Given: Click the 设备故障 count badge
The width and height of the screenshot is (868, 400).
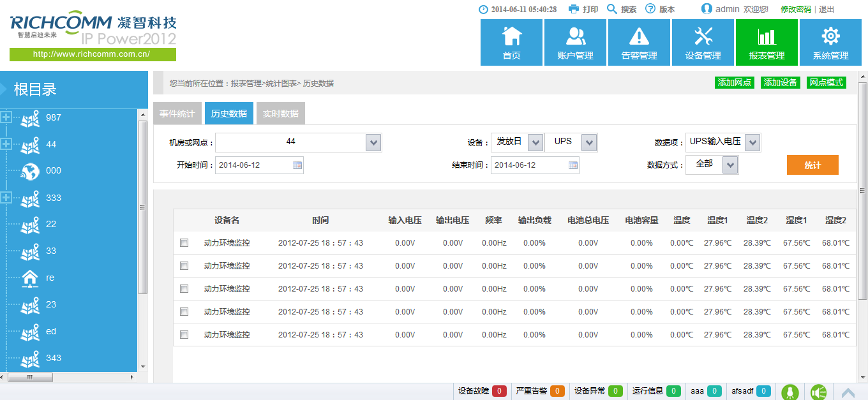Looking at the screenshot, I should 499,391.
